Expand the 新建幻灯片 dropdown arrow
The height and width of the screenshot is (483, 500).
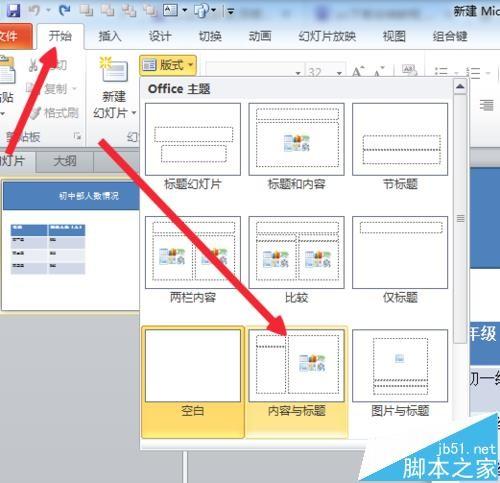click(x=134, y=113)
